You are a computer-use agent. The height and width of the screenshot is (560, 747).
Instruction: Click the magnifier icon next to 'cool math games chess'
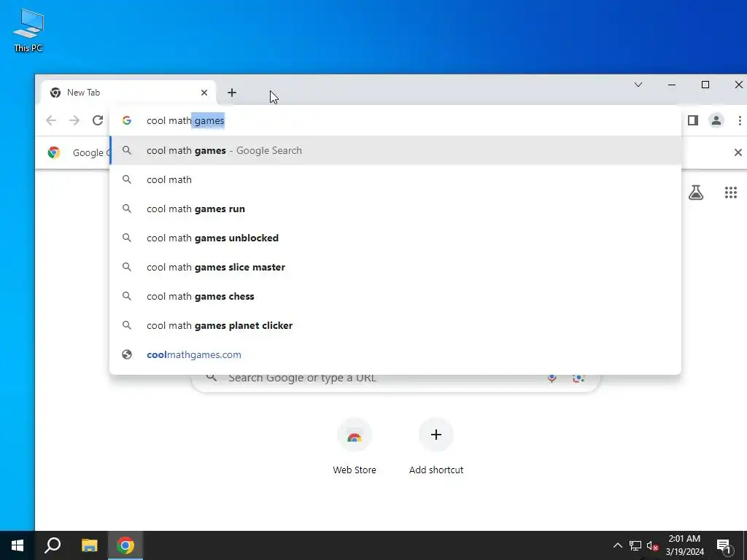(127, 296)
